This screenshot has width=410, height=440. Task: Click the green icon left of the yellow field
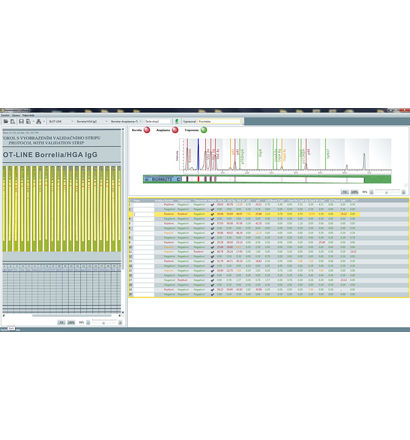[177, 121]
